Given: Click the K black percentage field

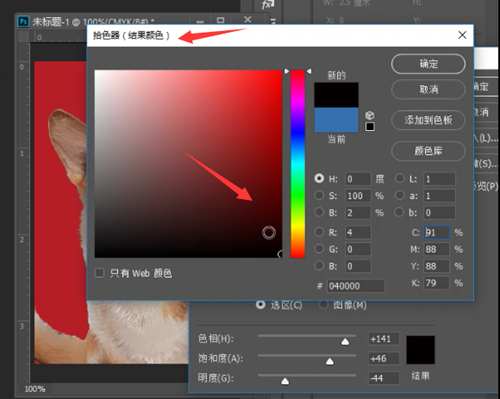Looking at the screenshot, I should coord(437,283).
